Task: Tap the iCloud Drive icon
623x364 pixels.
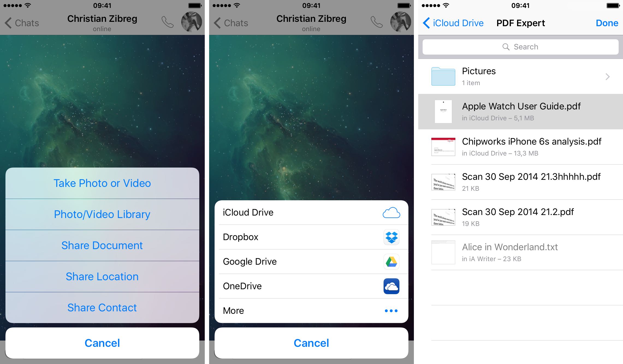Action: 391,212
